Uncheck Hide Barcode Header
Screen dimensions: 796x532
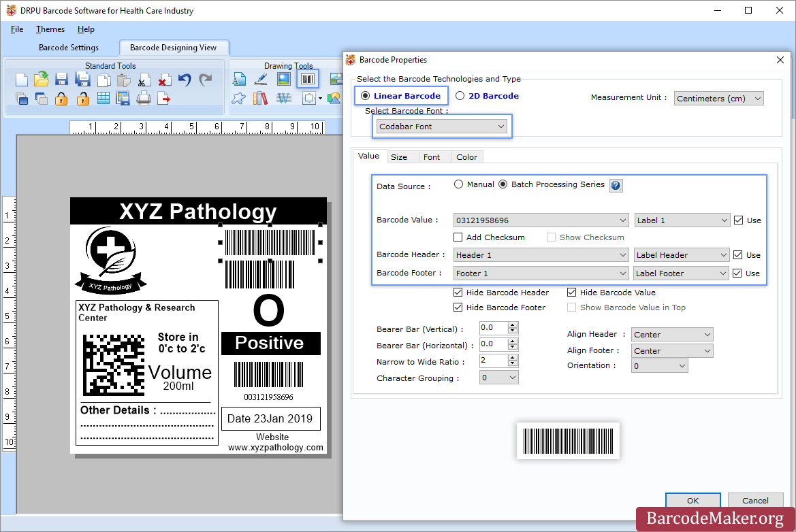click(x=458, y=293)
